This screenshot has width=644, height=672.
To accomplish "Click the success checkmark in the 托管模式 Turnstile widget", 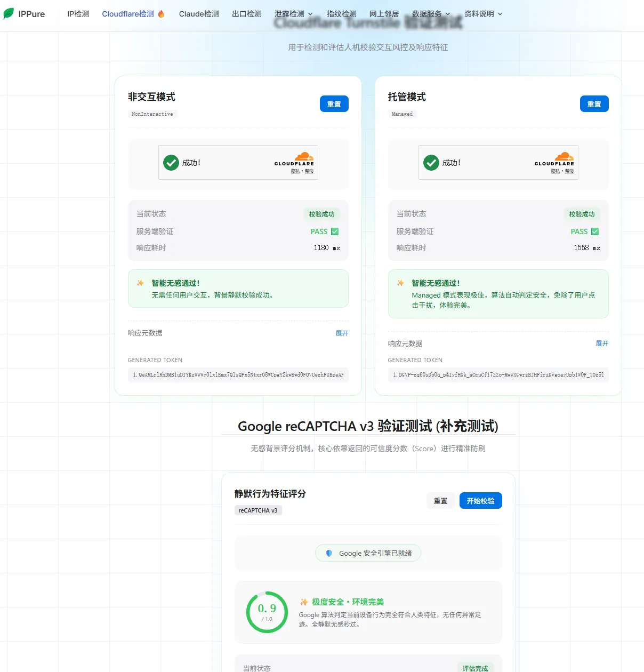I will pos(431,163).
